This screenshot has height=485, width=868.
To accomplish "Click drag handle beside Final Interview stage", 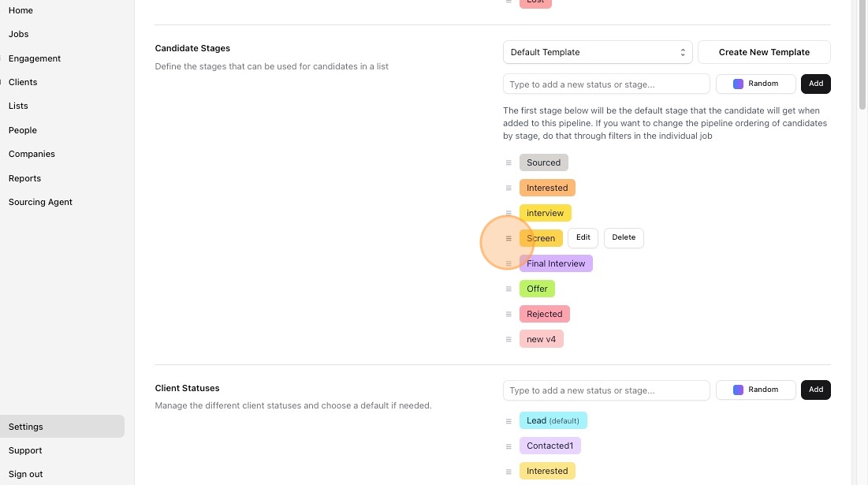I will tap(509, 263).
